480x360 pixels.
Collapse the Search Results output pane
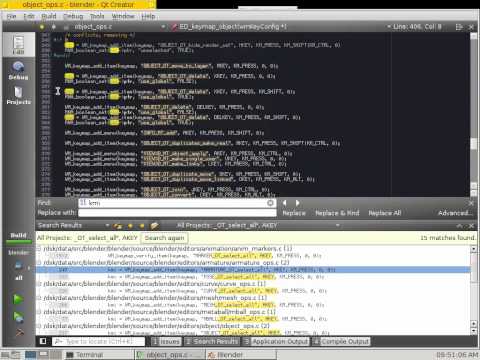(x=460, y=226)
